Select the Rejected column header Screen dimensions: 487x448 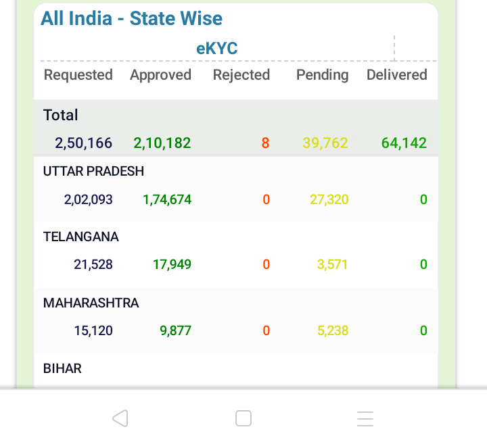click(241, 75)
